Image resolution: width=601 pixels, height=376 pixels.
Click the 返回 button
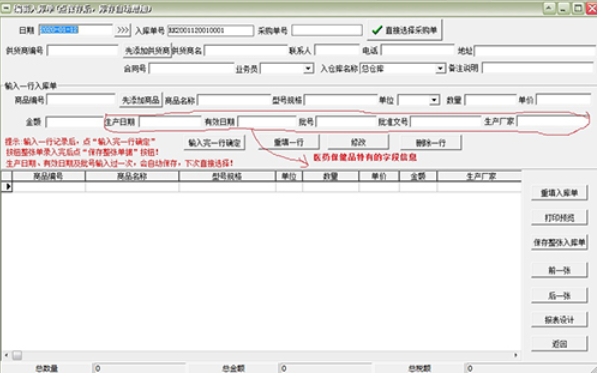pos(559,344)
